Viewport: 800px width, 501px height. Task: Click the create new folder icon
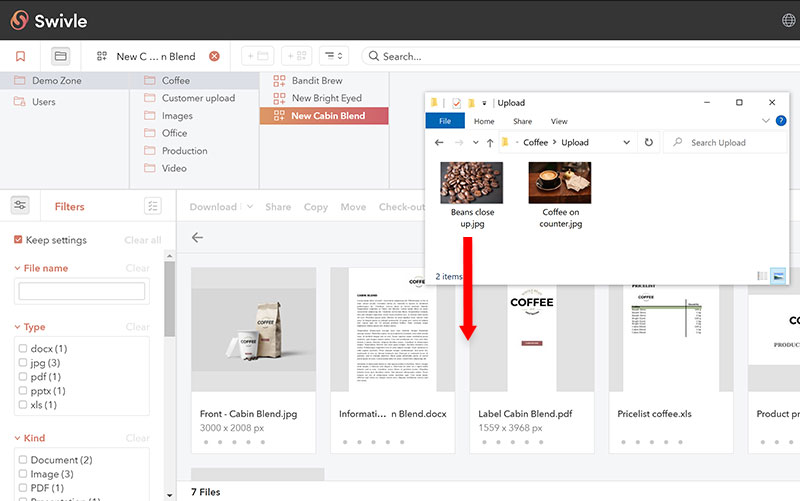tap(258, 56)
